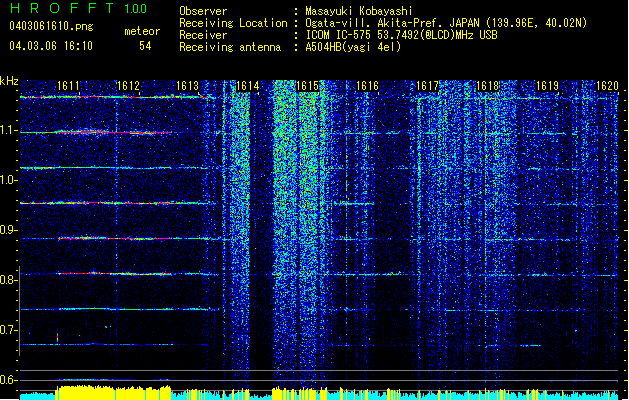Viewport: 629px width, 400px height.
Task: Click the antenna text A504HB(yagi 4el)
Action: [353, 47]
